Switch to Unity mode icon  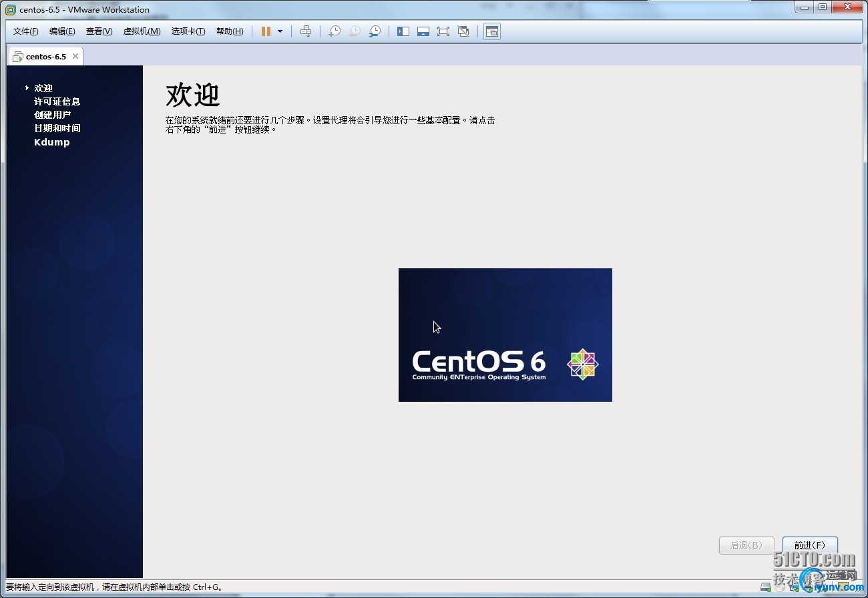pos(463,31)
